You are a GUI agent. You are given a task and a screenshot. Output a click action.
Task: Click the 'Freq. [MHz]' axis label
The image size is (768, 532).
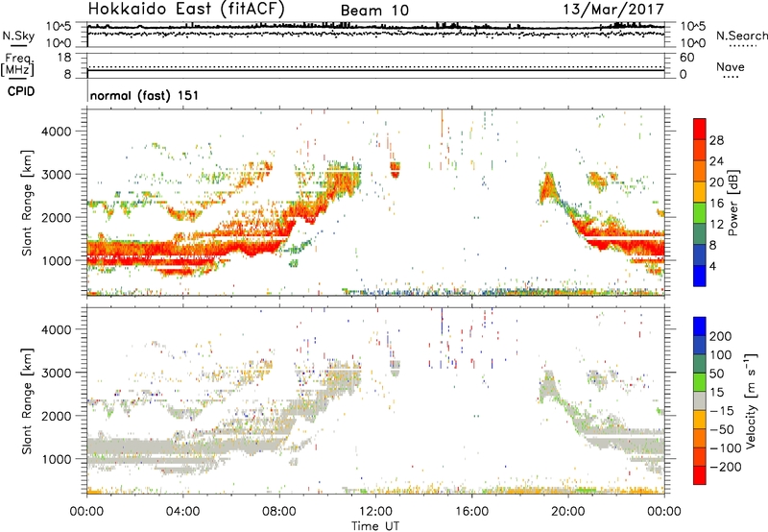point(17,64)
